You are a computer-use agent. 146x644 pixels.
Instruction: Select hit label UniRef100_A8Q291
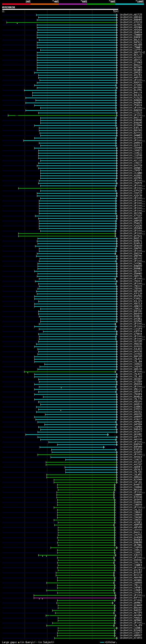(x=131, y=414)
